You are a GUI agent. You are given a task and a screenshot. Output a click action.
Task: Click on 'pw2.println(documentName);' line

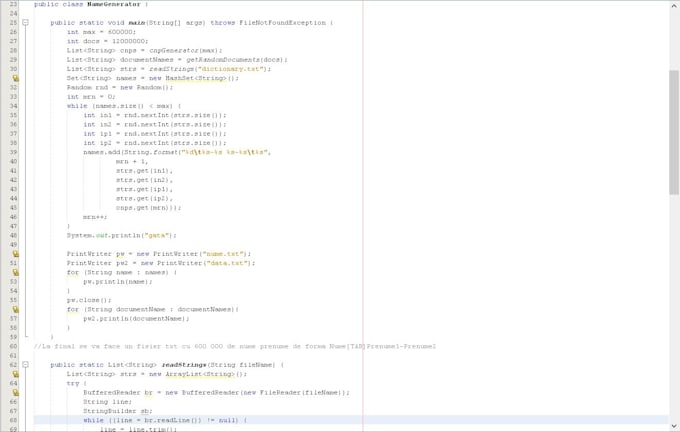136,319
